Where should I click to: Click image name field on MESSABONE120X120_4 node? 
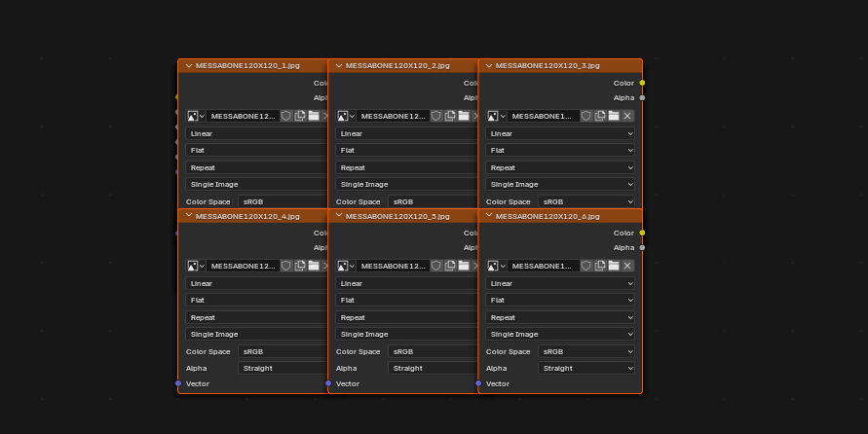tap(243, 266)
